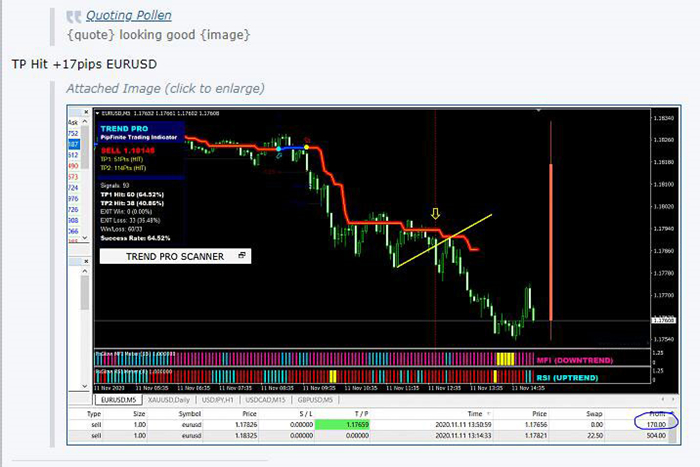Screen dimensions: 700x467
Task: Click the large orange bar at chart's right
Action: [x=551, y=241]
